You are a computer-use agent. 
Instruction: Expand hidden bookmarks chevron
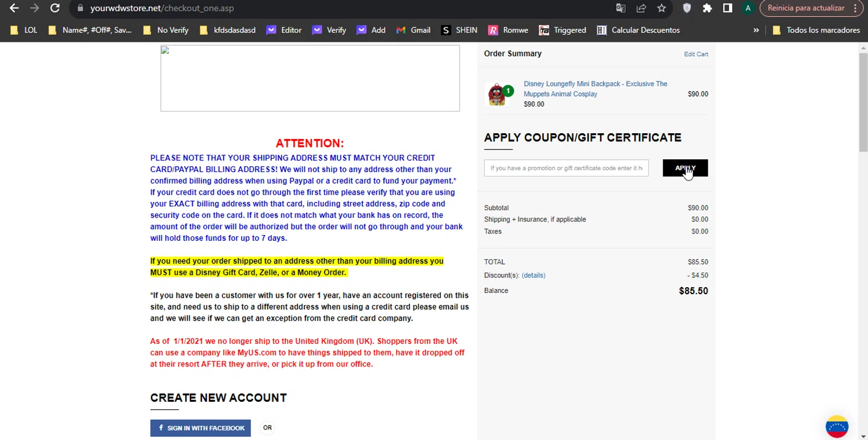click(756, 30)
